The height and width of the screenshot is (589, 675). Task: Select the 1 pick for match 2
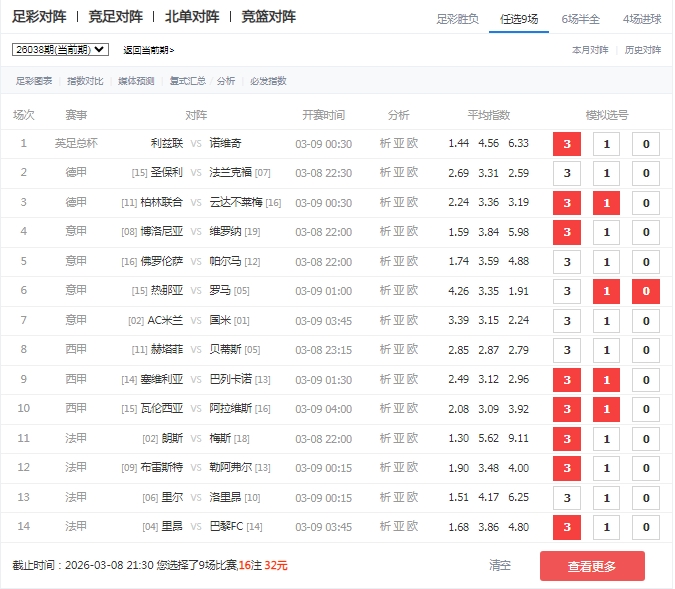[x=607, y=174]
